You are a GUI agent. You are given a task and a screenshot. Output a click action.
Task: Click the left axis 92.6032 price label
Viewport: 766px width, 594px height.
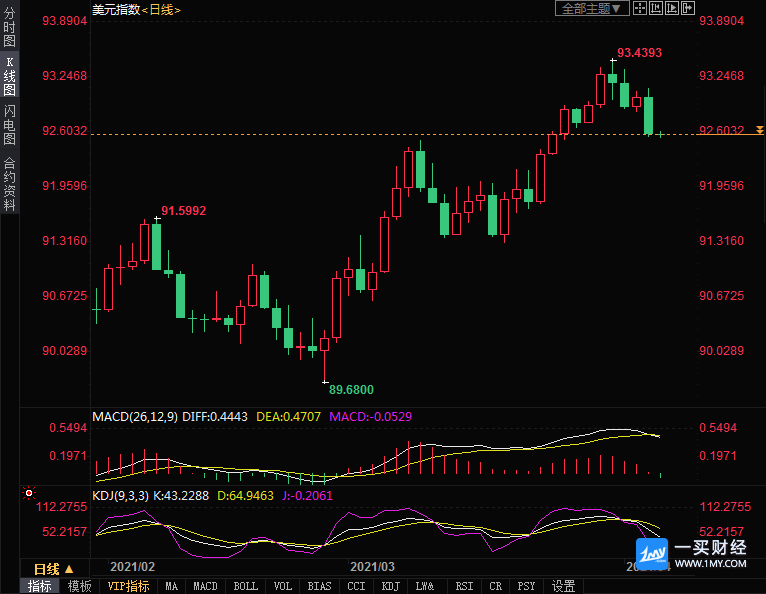click(x=64, y=130)
